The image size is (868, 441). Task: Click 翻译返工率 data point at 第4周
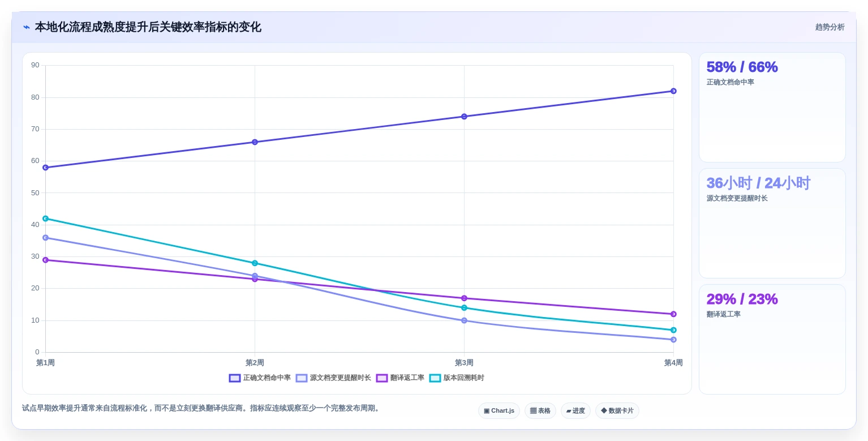point(673,314)
